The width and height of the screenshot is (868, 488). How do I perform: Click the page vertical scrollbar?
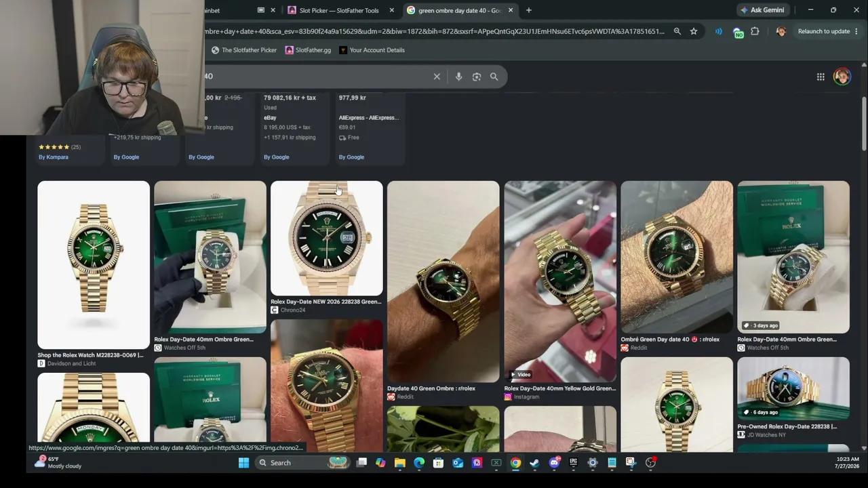pos(863,271)
